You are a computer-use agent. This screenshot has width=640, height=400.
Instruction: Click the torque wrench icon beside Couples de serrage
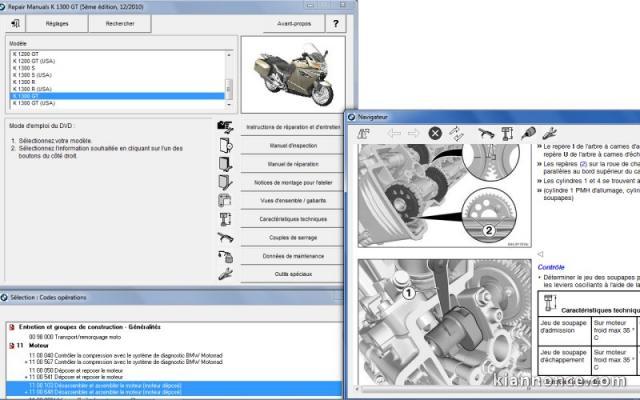(x=225, y=237)
